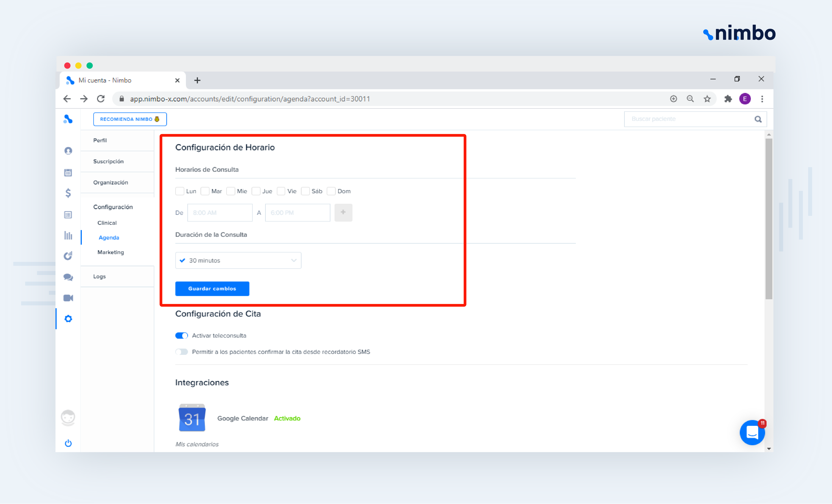Click the Buscar paciente search field

point(689,119)
